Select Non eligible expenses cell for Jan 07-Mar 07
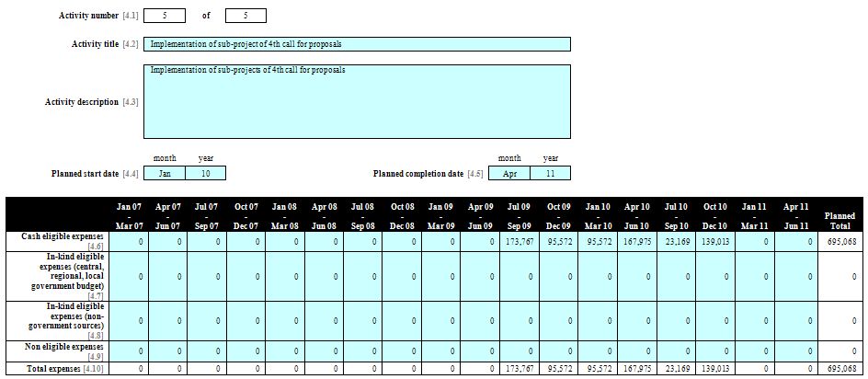Image resolution: width=868 pixels, height=379 pixels. click(x=130, y=350)
